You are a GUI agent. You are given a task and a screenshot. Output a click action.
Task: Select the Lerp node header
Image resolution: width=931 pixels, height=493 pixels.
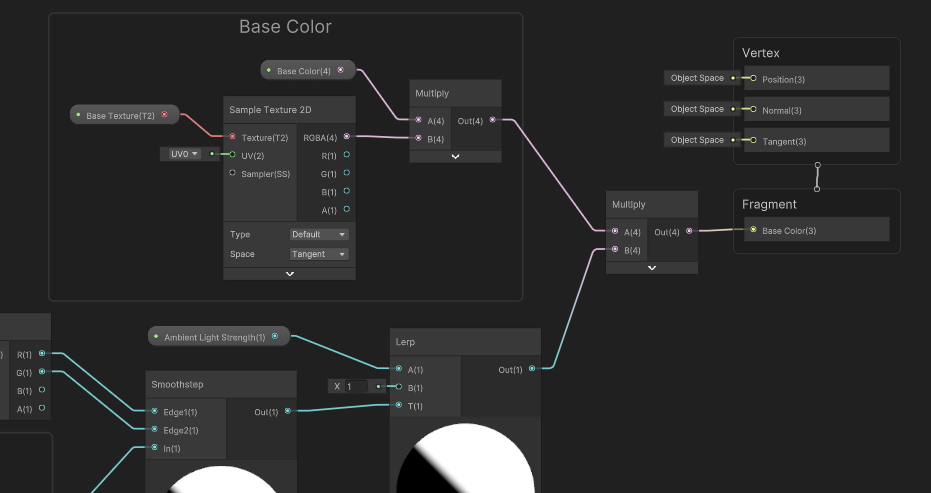click(465, 342)
